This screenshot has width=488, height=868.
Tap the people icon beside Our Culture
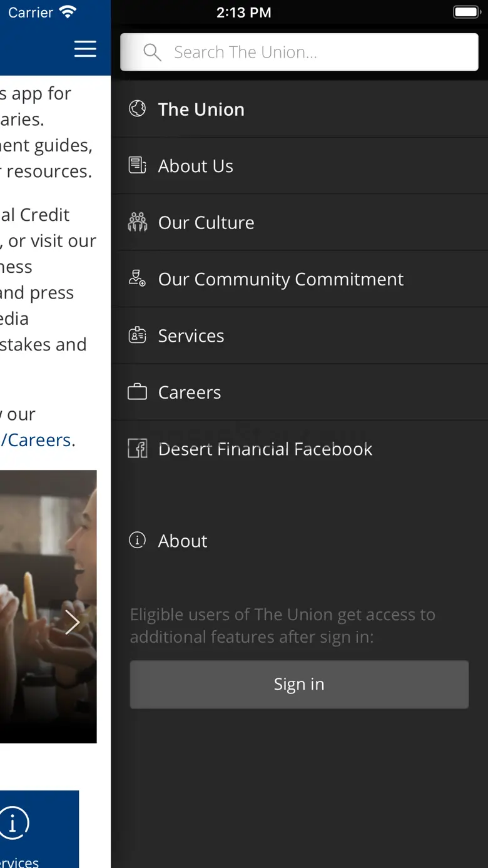tap(138, 222)
